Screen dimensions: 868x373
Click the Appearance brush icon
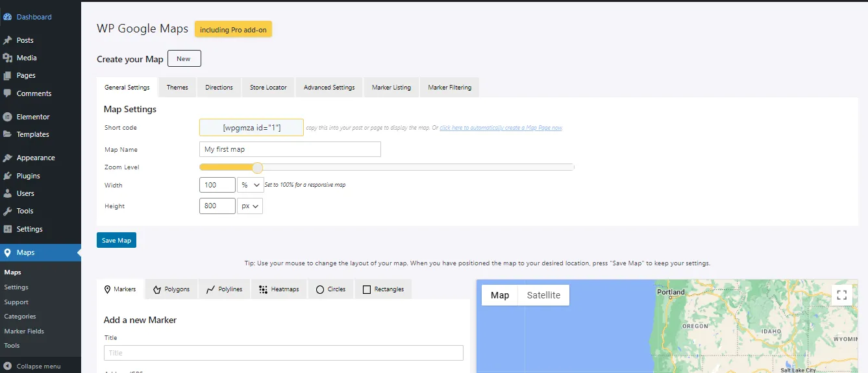pyautogui.click(x=8, y=158)
